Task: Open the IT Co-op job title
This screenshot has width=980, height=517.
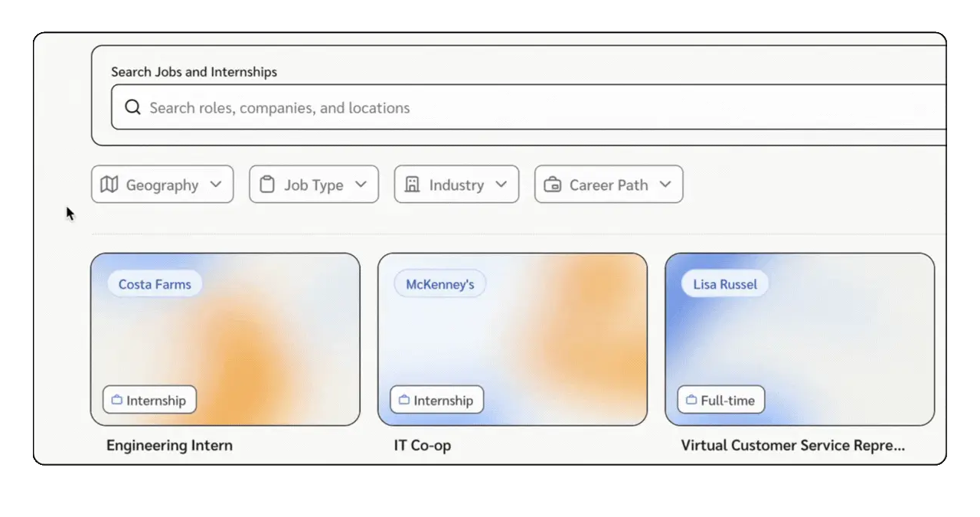Action: coord(423,445)
